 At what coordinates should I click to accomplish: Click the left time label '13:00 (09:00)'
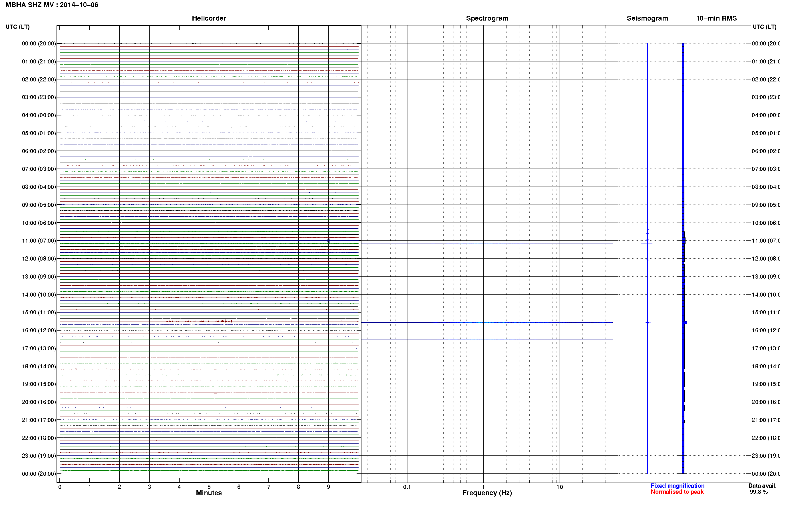click(x=39, y=277)
